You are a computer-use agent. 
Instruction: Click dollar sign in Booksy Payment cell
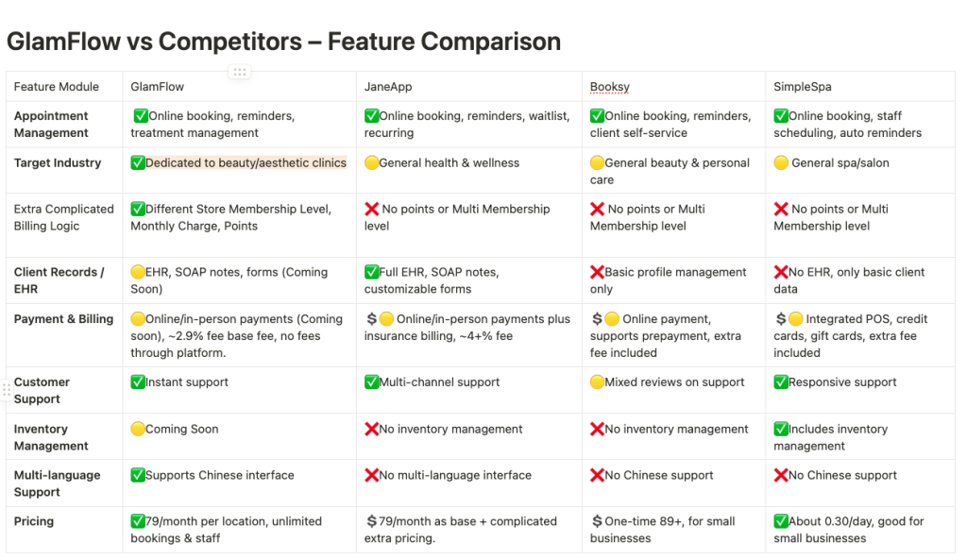(597, 319)
